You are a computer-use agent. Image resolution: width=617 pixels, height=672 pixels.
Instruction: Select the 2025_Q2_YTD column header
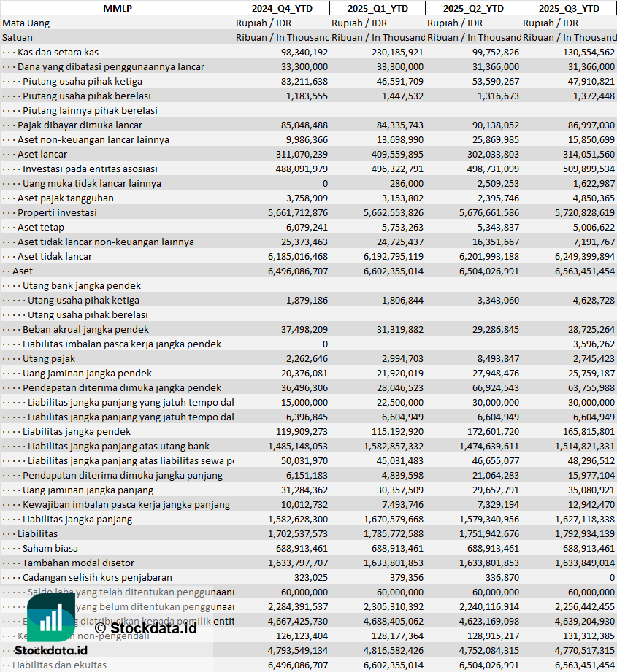click(473, 8)
